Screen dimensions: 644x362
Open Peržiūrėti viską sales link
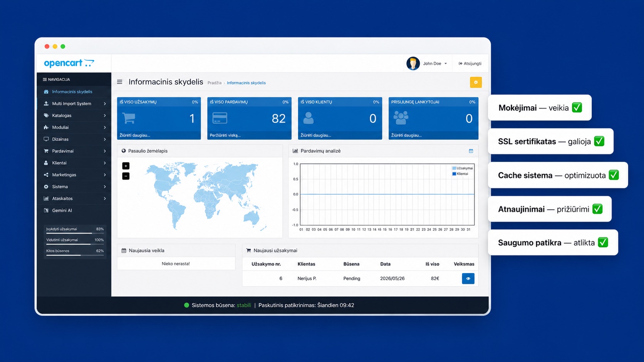225,135
